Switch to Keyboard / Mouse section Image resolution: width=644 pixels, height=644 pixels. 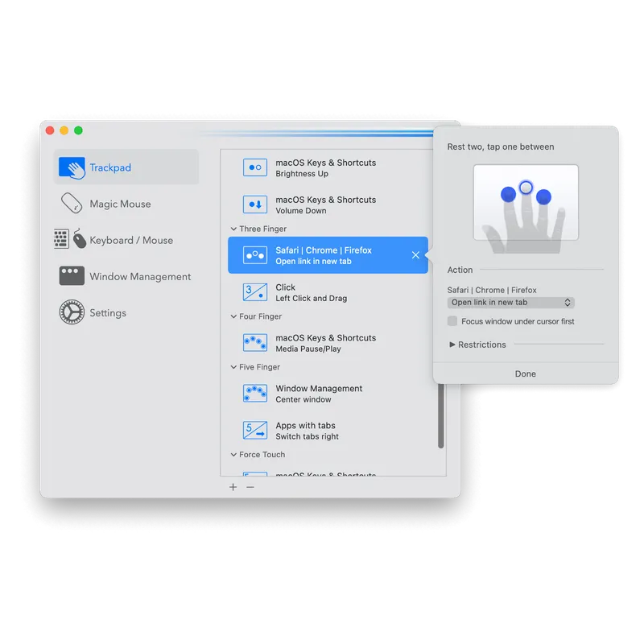(x=129, y=241)
